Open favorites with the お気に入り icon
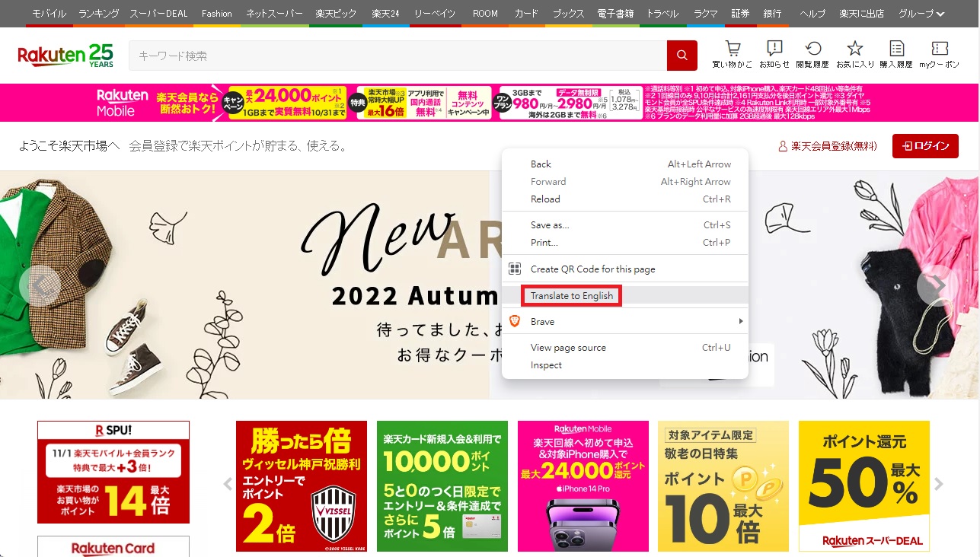980x557 pixels. click(x=854, y=55)
